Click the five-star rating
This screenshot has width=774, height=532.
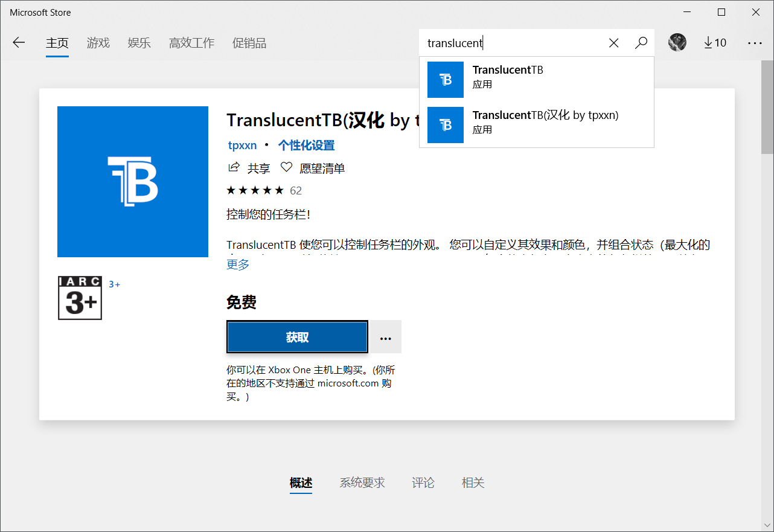tap(255, 191)
